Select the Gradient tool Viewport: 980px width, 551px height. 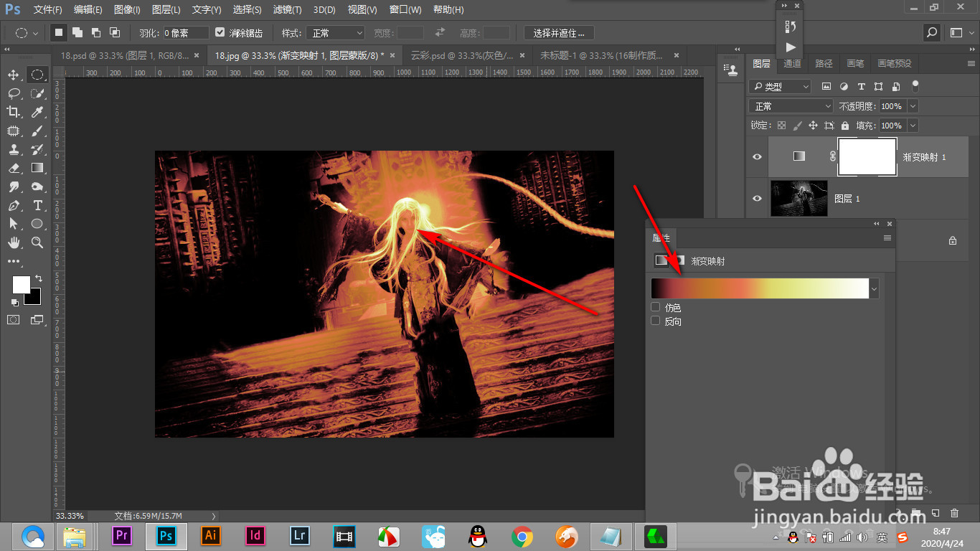[x=37, y=169]
